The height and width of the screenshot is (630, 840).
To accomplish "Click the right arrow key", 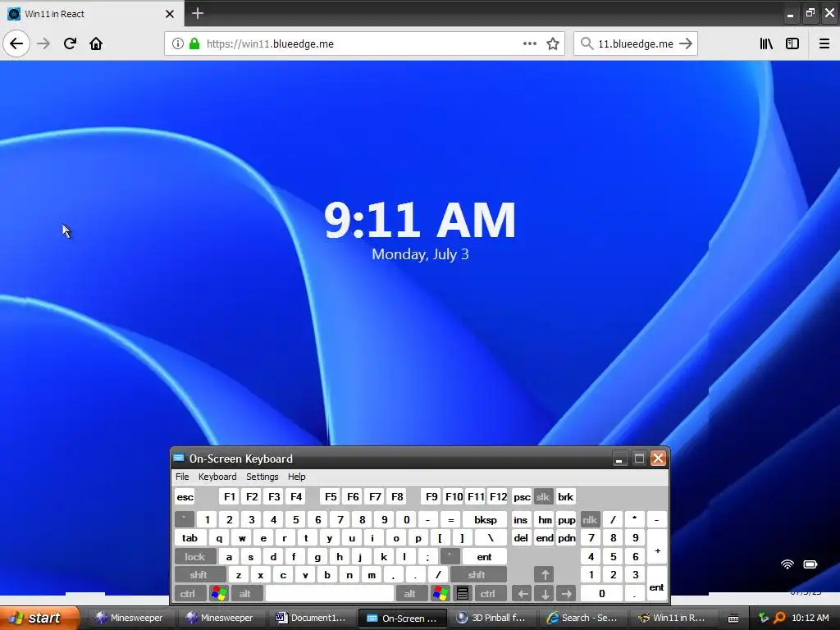I will 566,594.
